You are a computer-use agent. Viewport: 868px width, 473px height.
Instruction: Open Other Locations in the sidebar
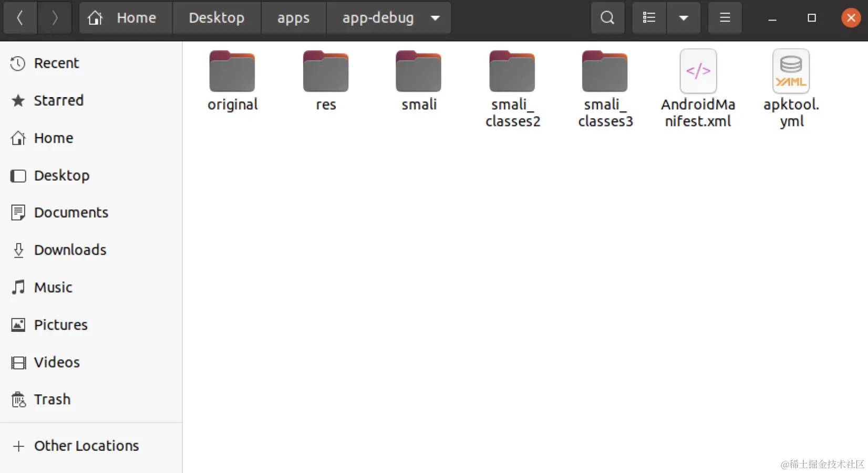coord(91,446)
